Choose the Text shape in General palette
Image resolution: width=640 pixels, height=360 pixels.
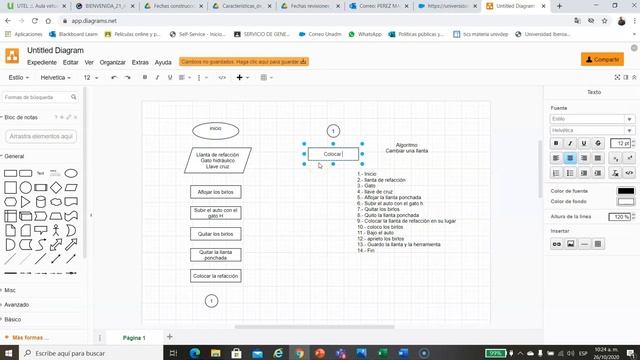coord(40,173)
